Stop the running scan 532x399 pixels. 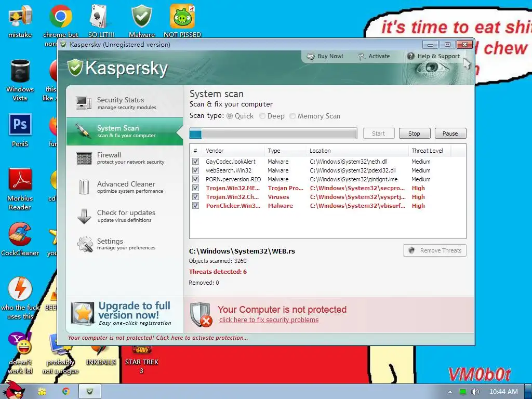point(414,134)
